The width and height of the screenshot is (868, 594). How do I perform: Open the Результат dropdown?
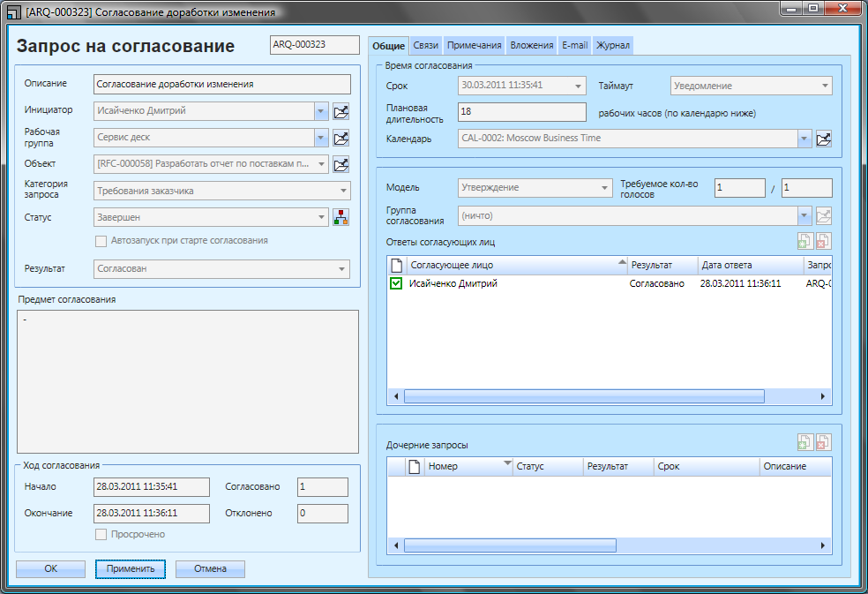point(342,269)
